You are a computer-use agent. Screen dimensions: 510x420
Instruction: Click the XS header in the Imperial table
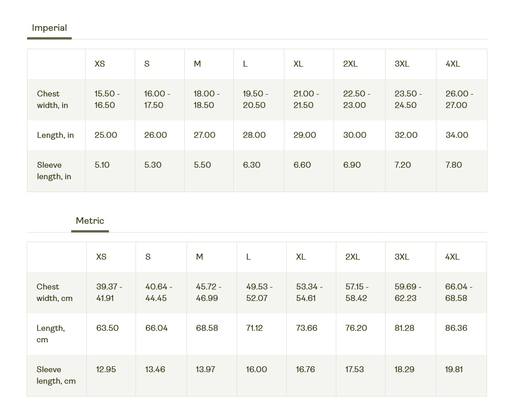click(100, 64)
